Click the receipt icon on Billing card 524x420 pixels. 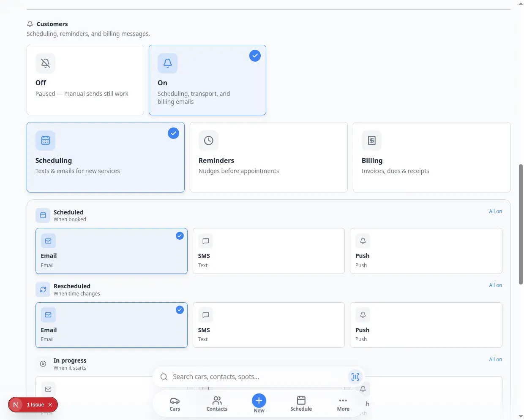click(x=372, y=141)
